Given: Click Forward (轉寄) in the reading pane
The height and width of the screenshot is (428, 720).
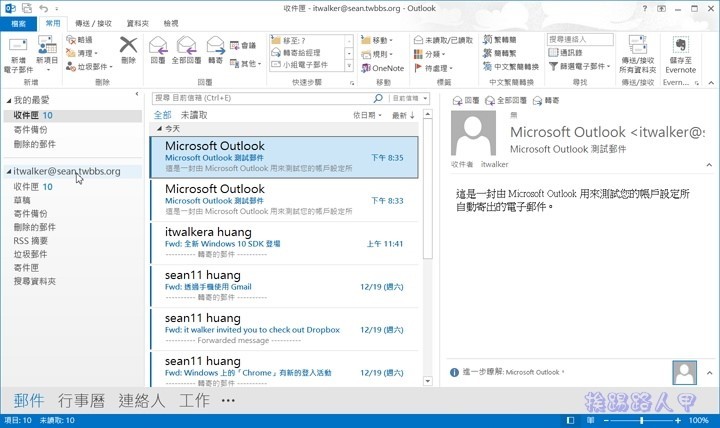Looking at the screenshot, I should coord(546,101).
